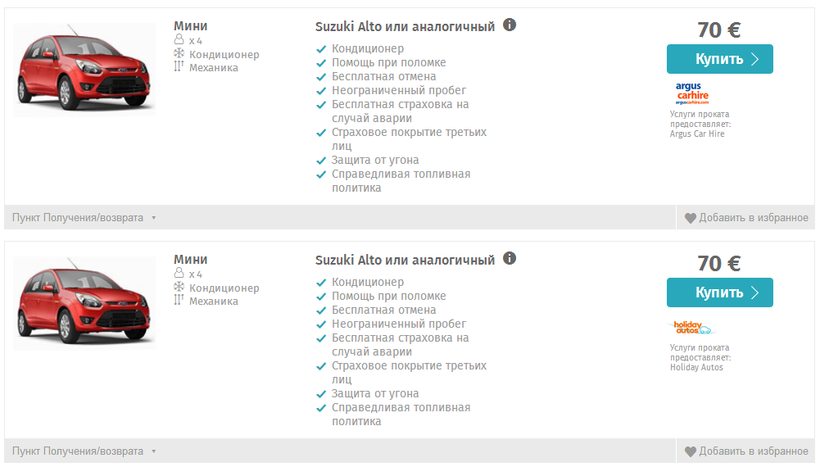Image resolution: width=820 pixels, height=467 pixels.
Task: Open the Argus Car Hire logo
Action: tap(692, 94)
